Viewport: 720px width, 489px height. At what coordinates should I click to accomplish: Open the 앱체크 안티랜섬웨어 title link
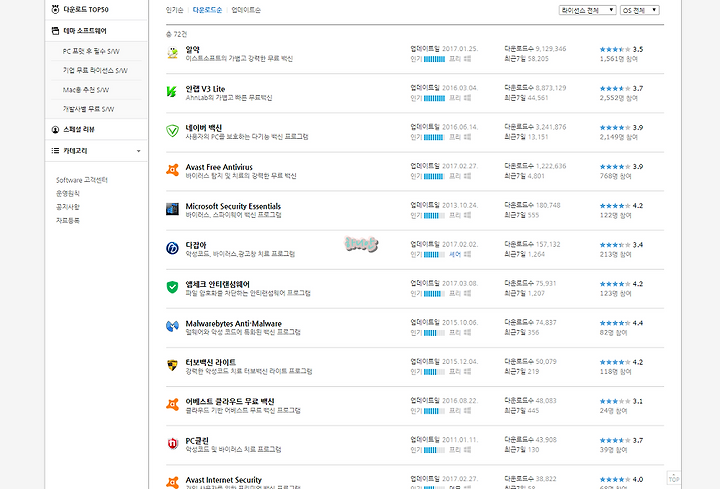click(x=218, y=284)
